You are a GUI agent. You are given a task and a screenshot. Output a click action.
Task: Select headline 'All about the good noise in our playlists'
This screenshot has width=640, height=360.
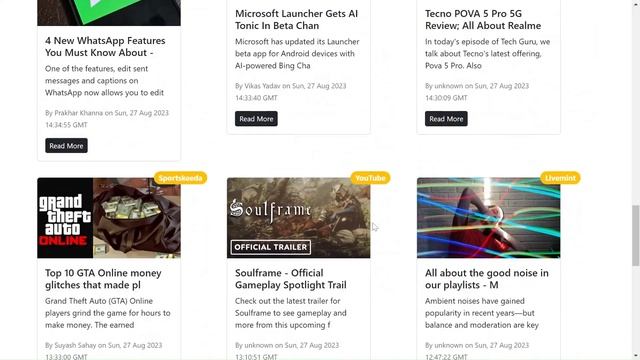click(x=487, y=279)
